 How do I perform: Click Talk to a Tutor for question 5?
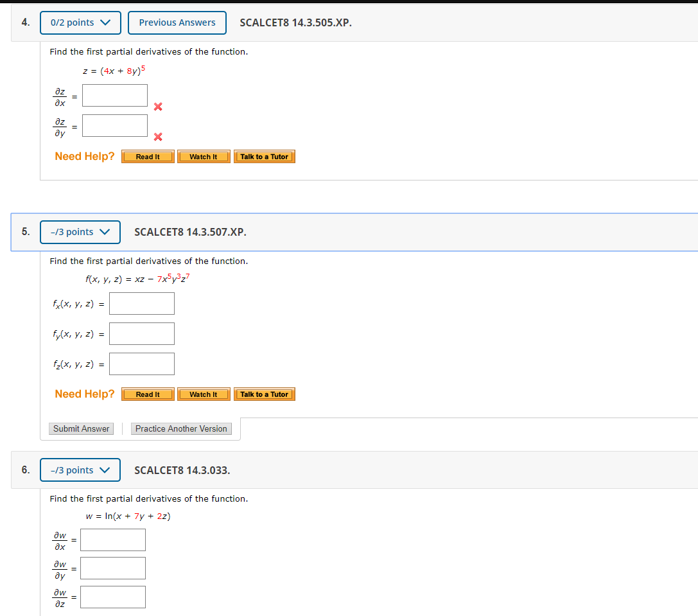click(264, 394)
